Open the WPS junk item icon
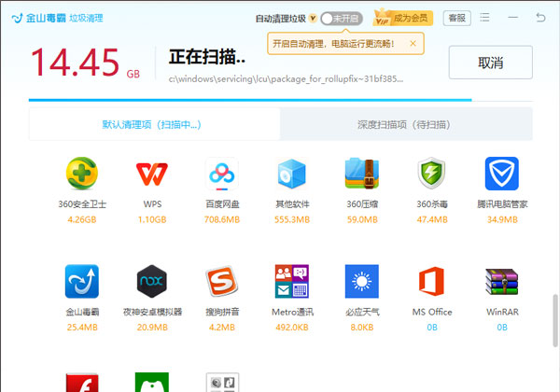 click(x=152, y=174)
